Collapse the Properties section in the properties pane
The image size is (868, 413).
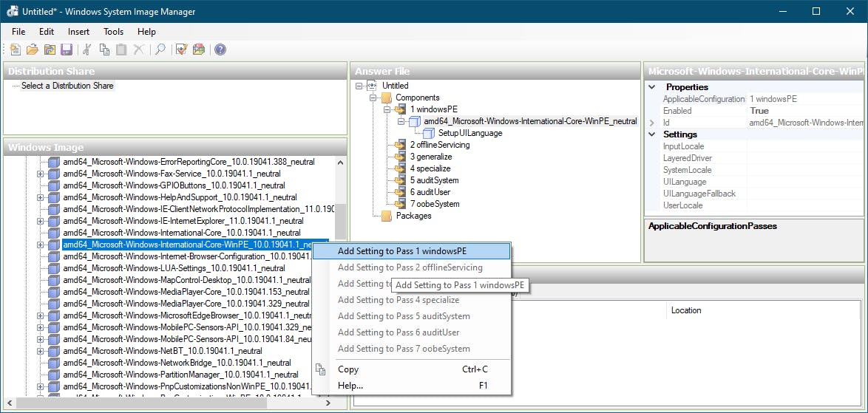click(651, 87)
